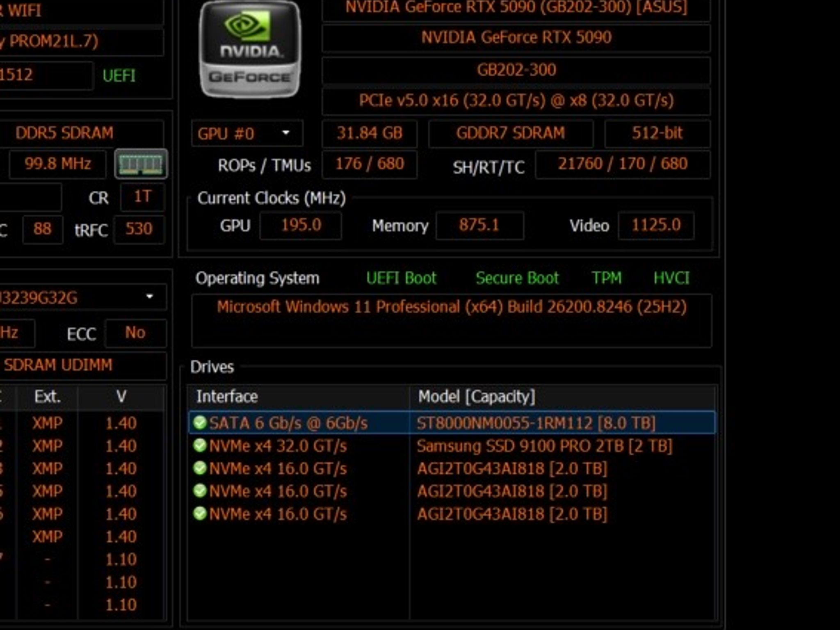Click the 99.8 MHz clock field

[x=58, y=164]
